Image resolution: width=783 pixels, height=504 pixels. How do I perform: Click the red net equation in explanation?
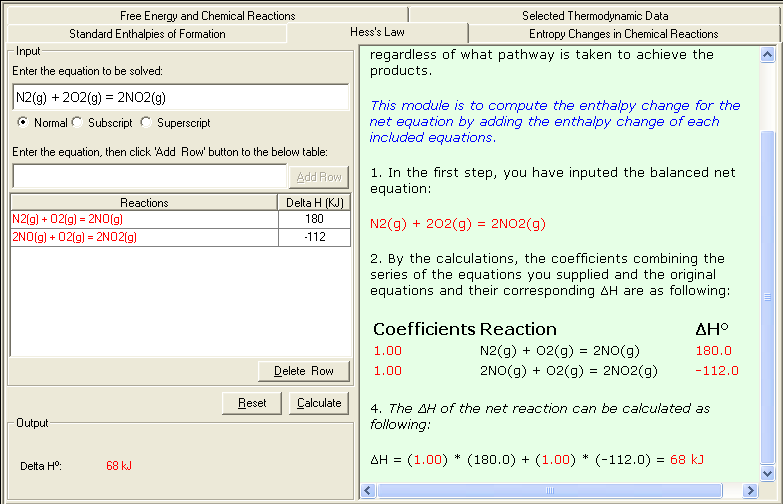tap(458, 224)
